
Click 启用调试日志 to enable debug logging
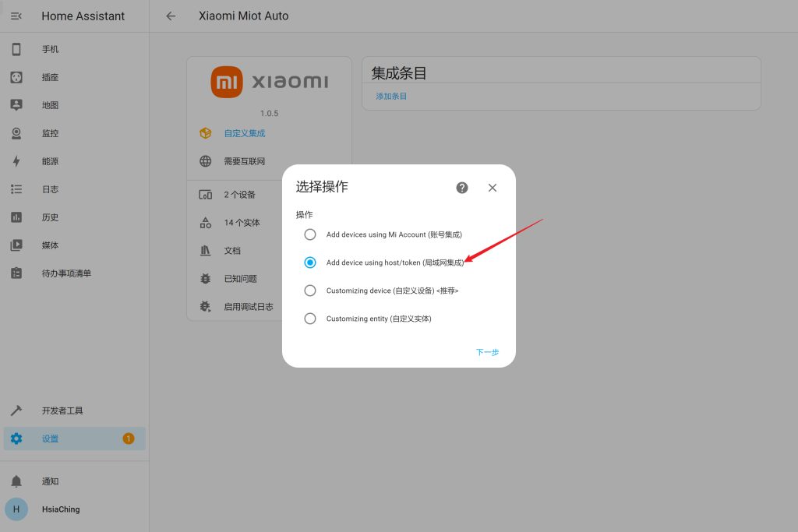click(249, 307)
